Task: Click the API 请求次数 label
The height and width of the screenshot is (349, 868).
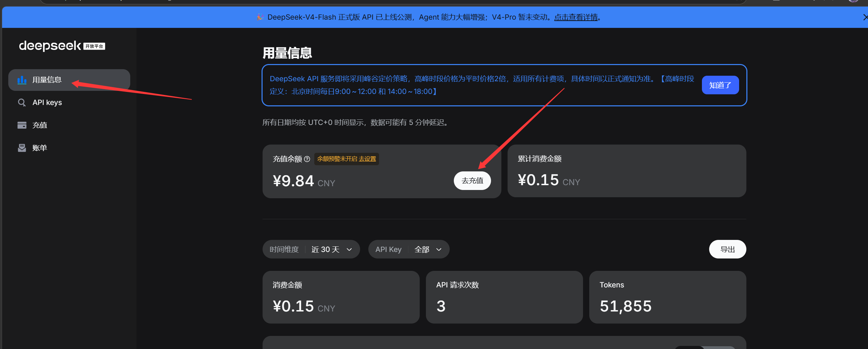Action: click(x=458, y=285)
